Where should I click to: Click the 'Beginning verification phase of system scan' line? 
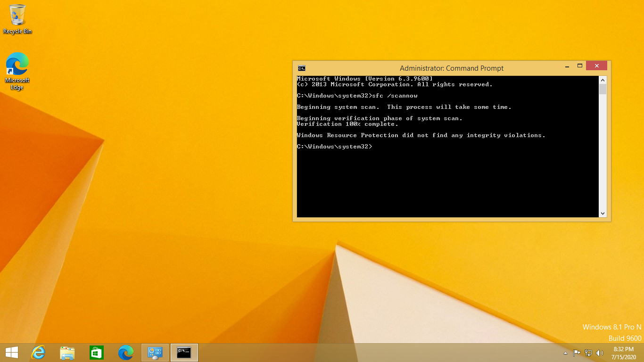point(380,118)
